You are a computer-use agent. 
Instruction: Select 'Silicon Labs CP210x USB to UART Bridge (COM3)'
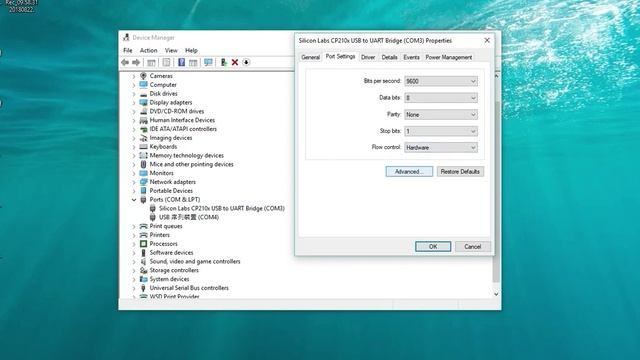pyautogui.click(x=222, y=209)
